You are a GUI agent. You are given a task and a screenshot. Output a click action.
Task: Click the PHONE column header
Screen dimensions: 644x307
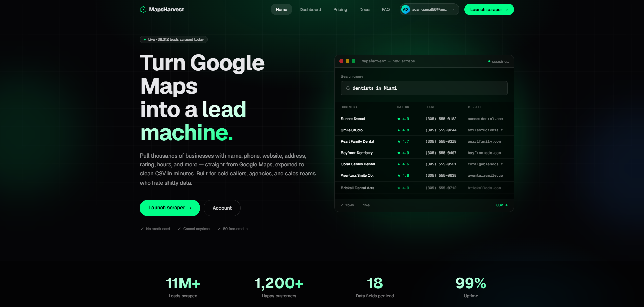pyautogui.click(x=430, y=107)
